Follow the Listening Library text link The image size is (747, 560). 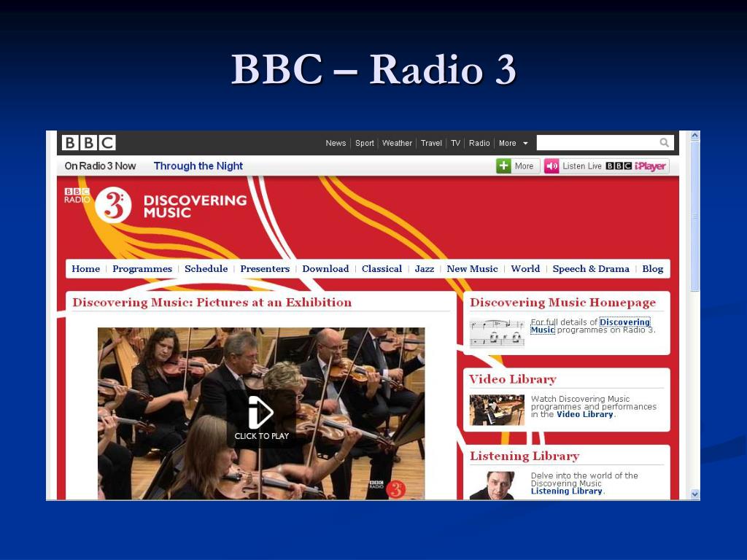pyautogui.click(x=566, y=491)
